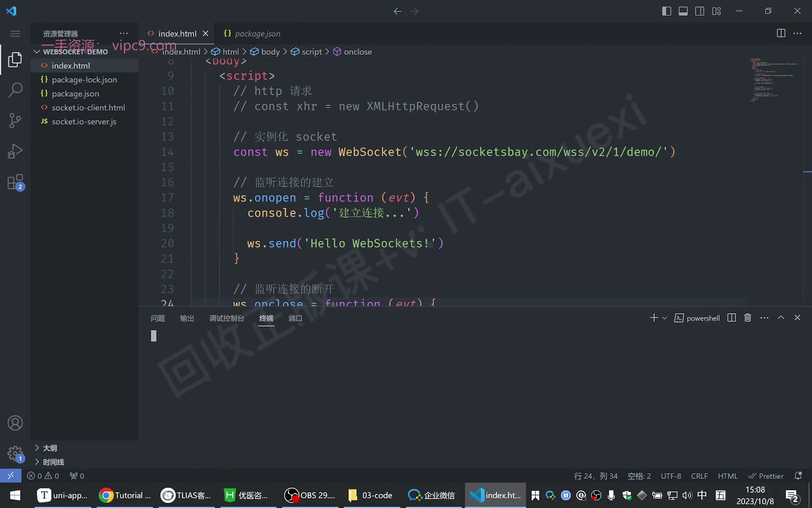Open the Source Control view
This screenshot has width=812, height=508.
(x=15, y=121)
